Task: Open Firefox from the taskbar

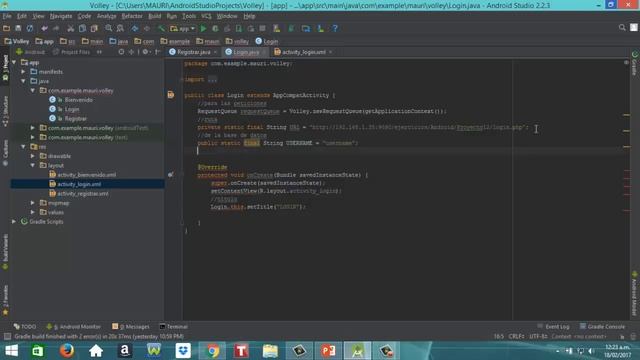Action: pos(67,351)
